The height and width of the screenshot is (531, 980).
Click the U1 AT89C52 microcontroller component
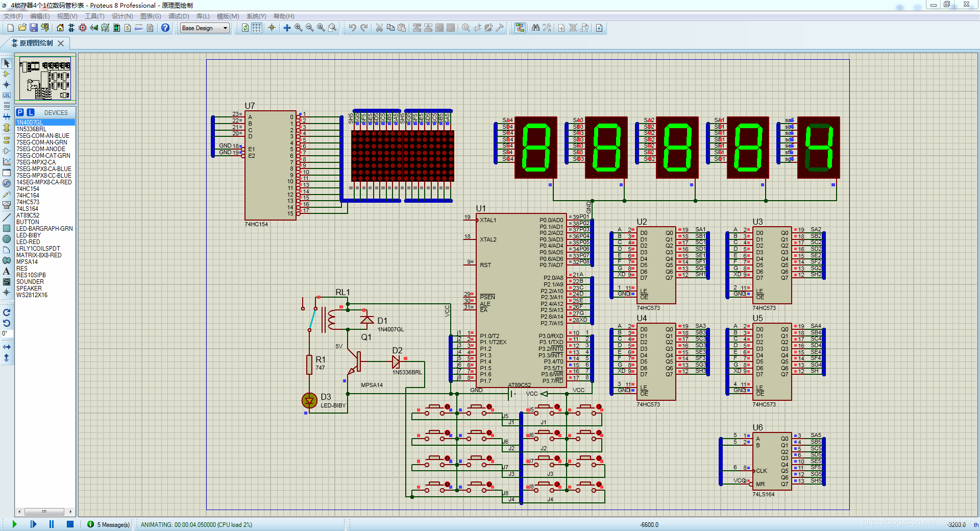521,300
